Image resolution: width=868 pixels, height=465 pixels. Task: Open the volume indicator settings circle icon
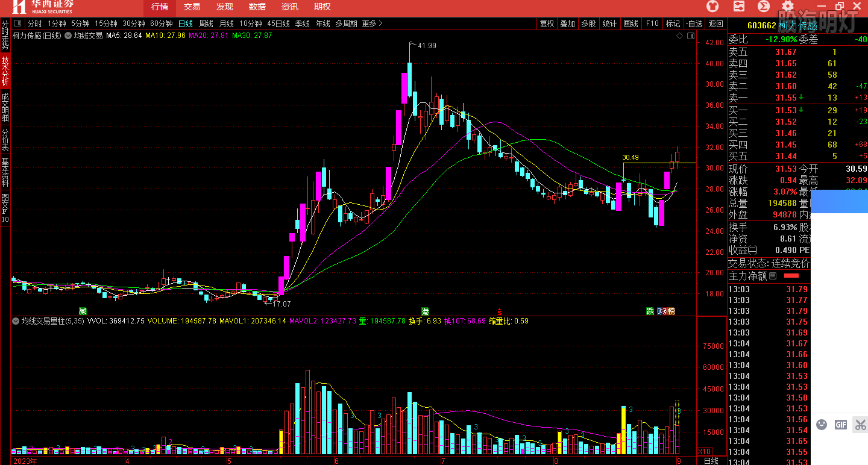(x=16, y=321)
